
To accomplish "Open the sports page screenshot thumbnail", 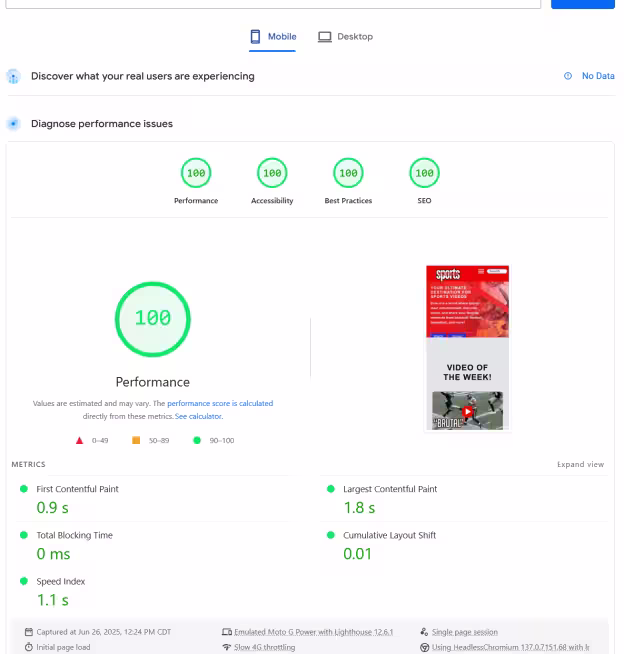I will pos(467,348).
